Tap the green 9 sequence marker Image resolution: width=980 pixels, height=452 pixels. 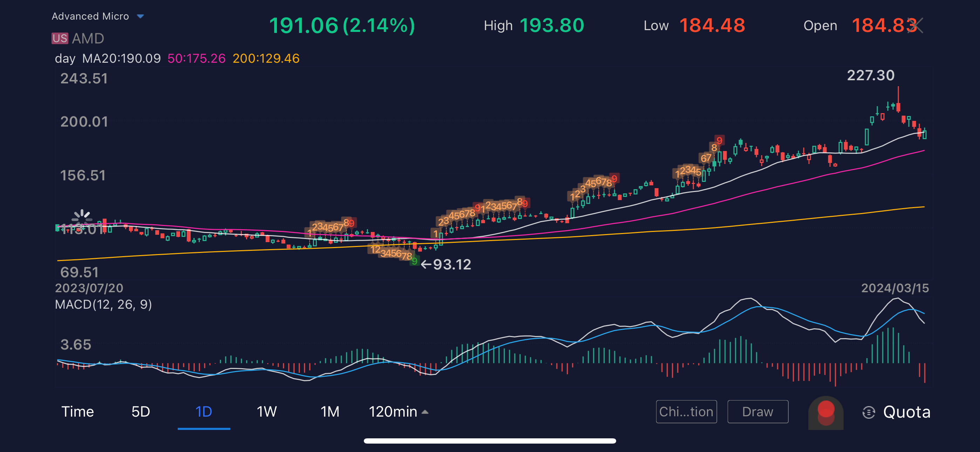click(414, 261)
